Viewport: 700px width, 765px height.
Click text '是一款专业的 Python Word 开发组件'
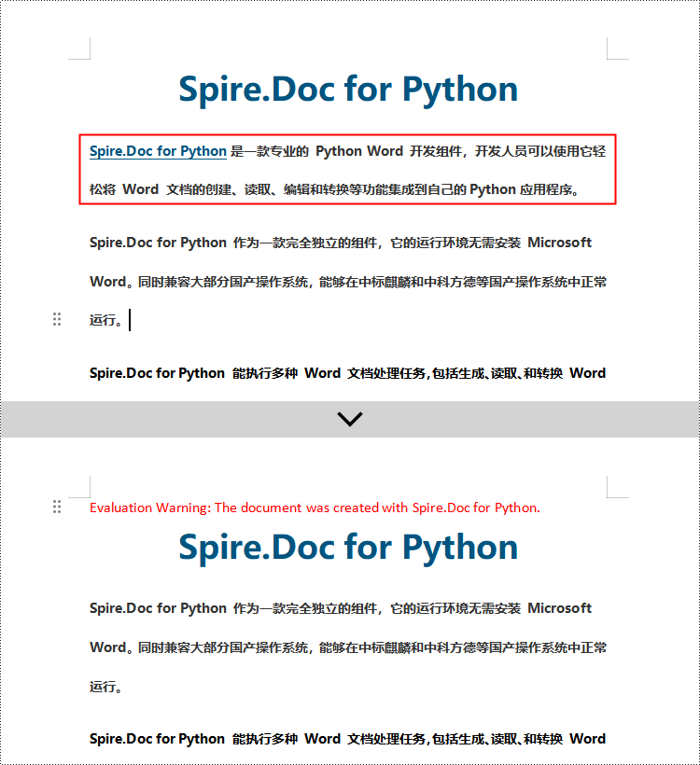(346, 151)
